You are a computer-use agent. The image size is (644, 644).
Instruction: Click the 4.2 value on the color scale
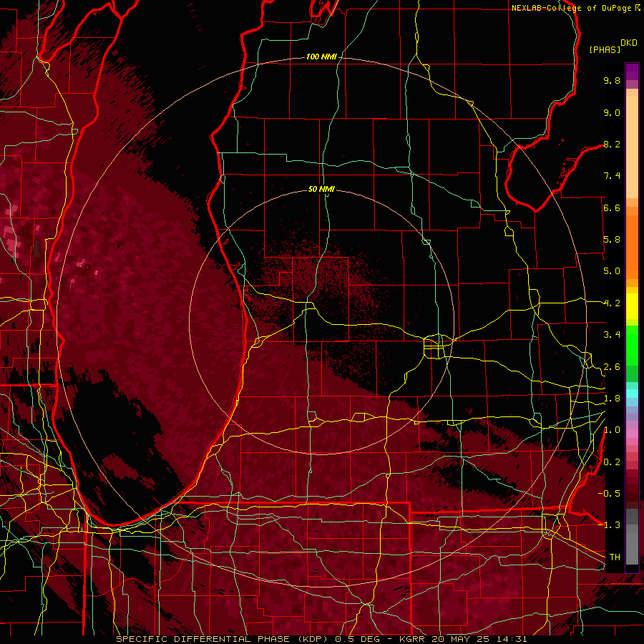[612, 303]
